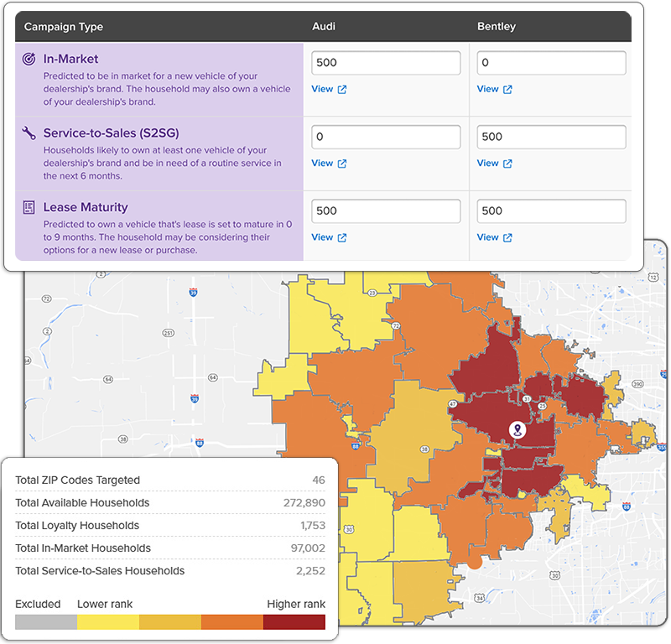The image size is (671, 644).
Task: Click Total ZIP Codes Targeted label
Action: [x=77, y=480]
